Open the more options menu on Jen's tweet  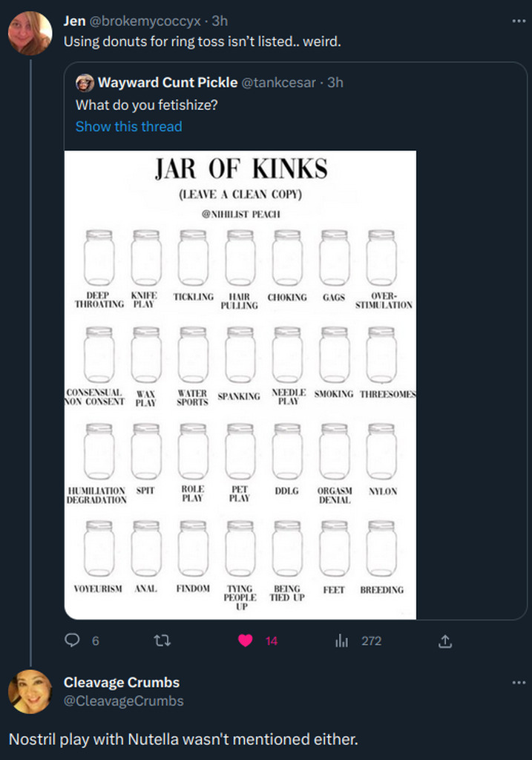[519, 22]
